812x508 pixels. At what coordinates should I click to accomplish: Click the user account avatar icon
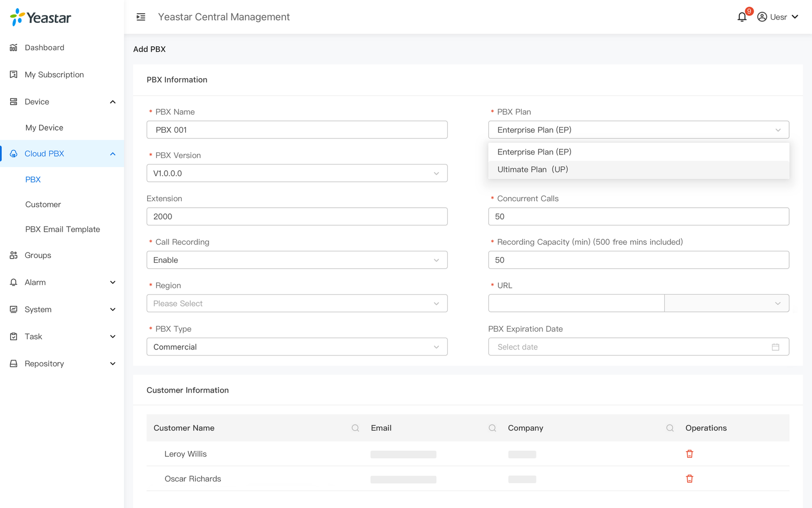tap(762, 17)
